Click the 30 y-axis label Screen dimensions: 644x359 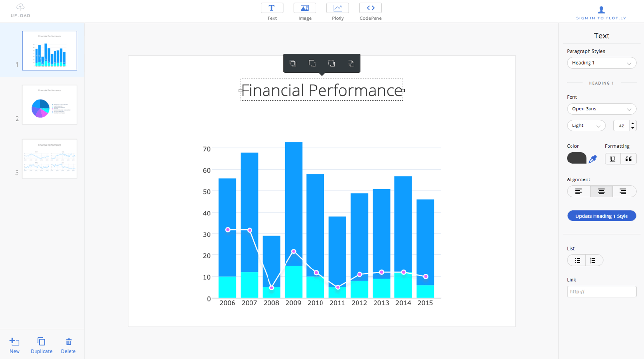[x=206, y=234]
